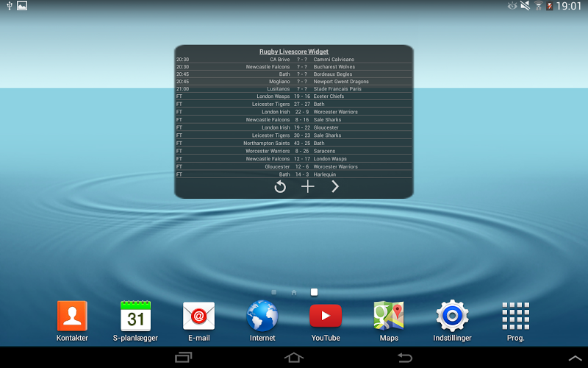Open S-planlægger calendar app
Screen dimensions: 588x368
click(135, 321)
